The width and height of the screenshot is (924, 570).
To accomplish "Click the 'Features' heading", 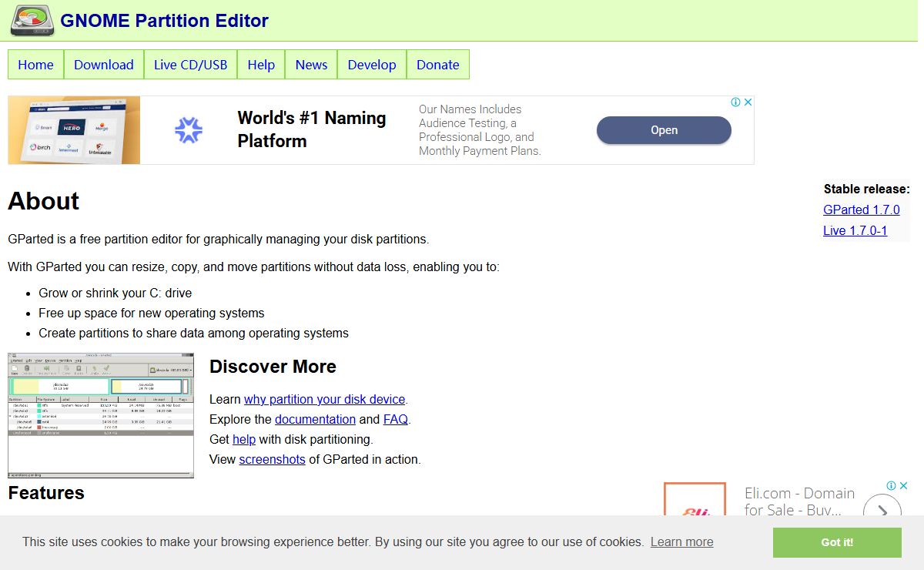I will pyautogui.click(x=46, y=493).
